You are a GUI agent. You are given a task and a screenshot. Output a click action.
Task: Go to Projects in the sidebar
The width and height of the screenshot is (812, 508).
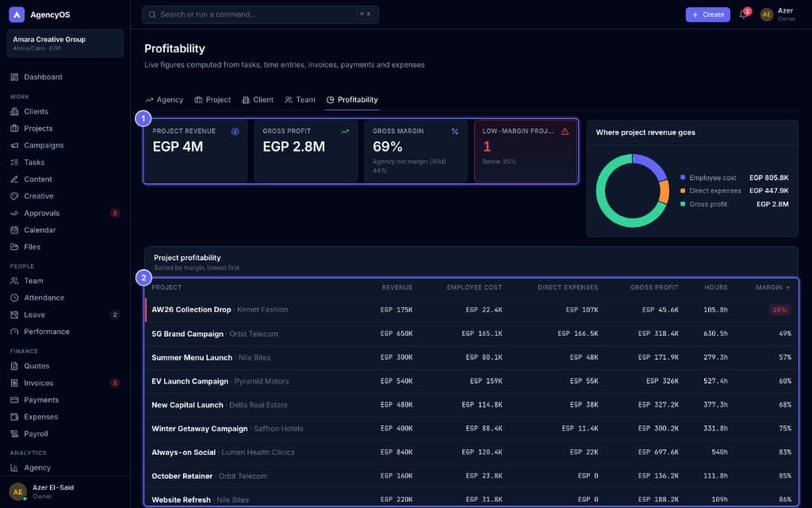tap(65, 128)
